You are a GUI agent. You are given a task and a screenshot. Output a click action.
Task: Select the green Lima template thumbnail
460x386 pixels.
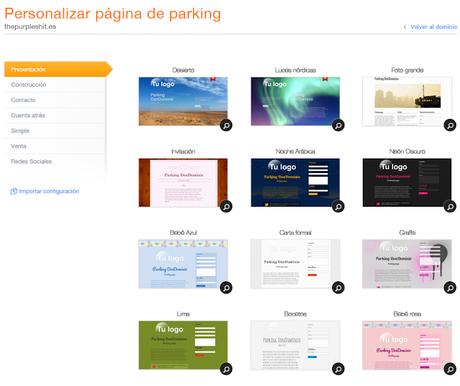coord(183,345)
